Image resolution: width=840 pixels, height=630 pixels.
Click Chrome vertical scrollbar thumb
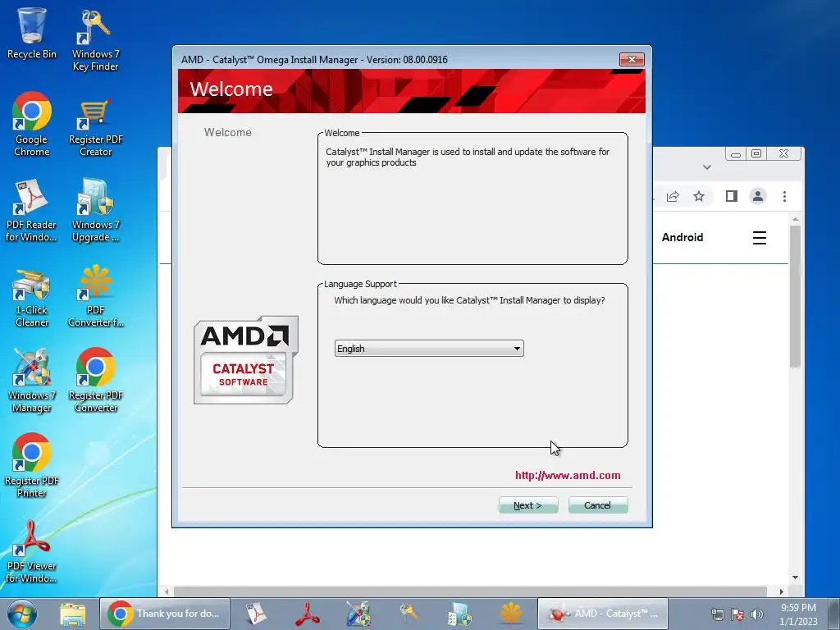pos(795,295)
